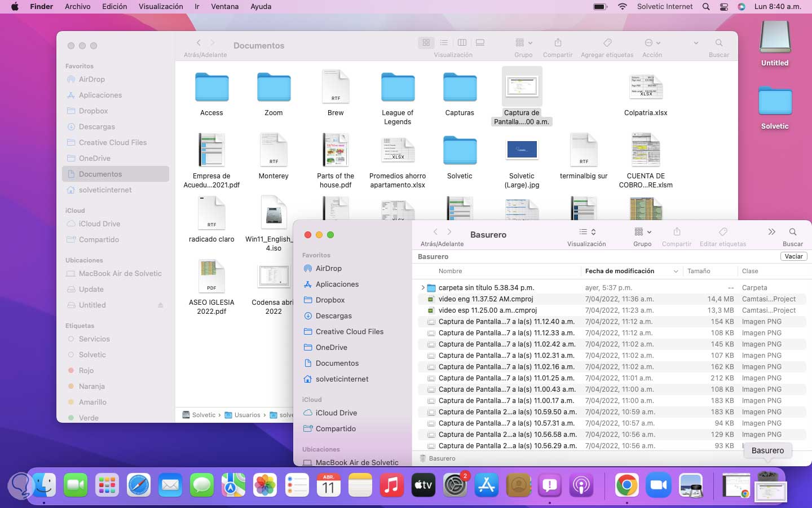Click the Trash icon in Dock
Image resolution: width=812 pixels, height=508 pixels.
(x=770, y=486)
